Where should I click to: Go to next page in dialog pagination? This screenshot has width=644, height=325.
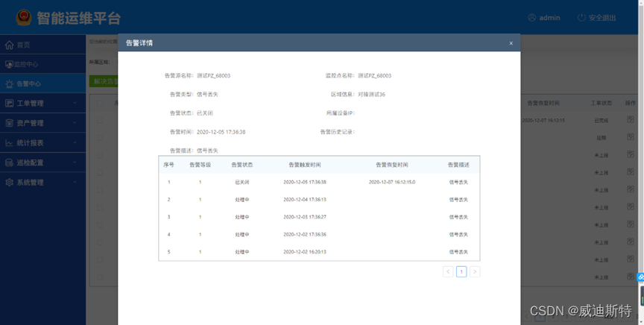(475, 271)
